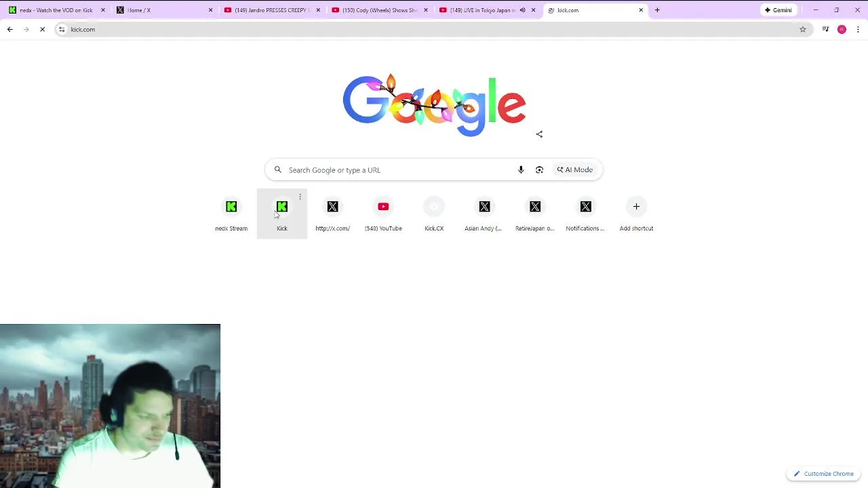The image size is (868, 488).
Task: Click the magnifier icon in search box
Action: click(278, 170)
